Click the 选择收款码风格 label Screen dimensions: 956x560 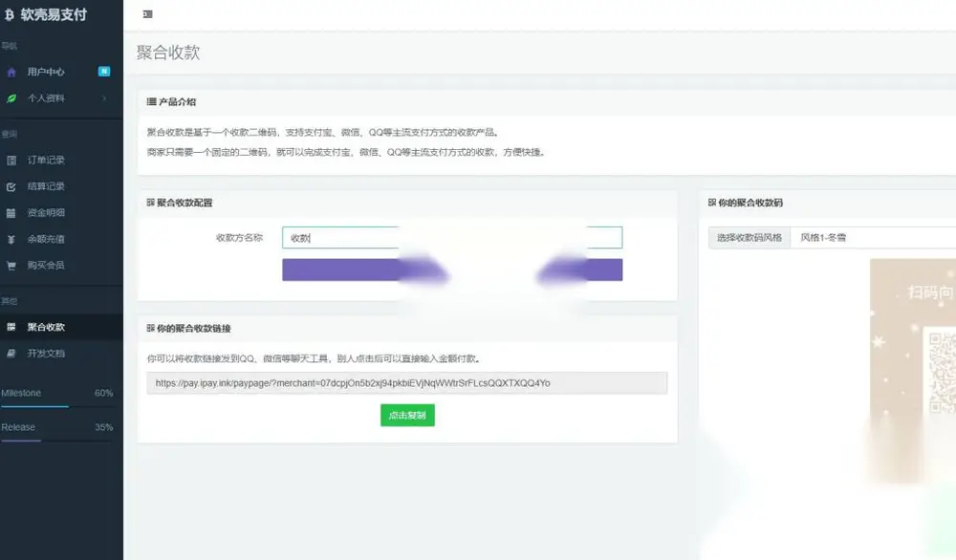(750, 238)
